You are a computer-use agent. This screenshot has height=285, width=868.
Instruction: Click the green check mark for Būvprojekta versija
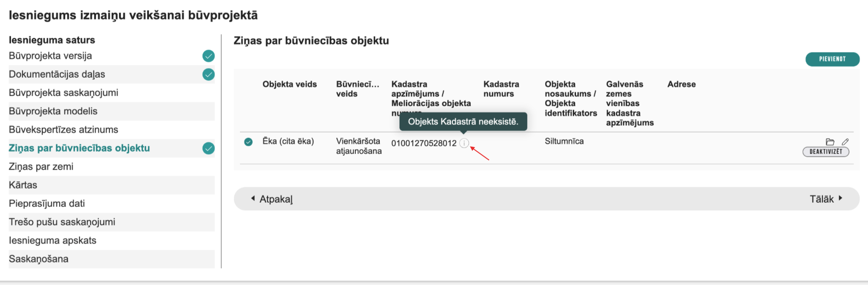pyautogui.click(x=208, y=56)
